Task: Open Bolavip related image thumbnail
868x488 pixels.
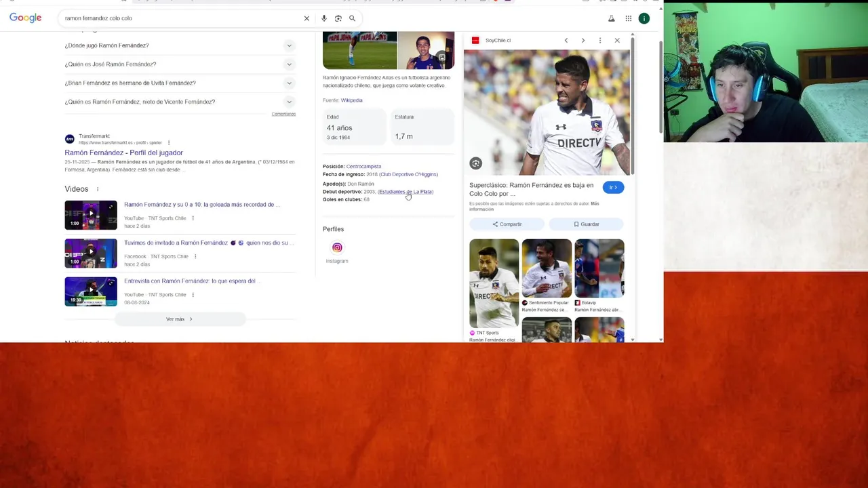Action: (599, 268)
